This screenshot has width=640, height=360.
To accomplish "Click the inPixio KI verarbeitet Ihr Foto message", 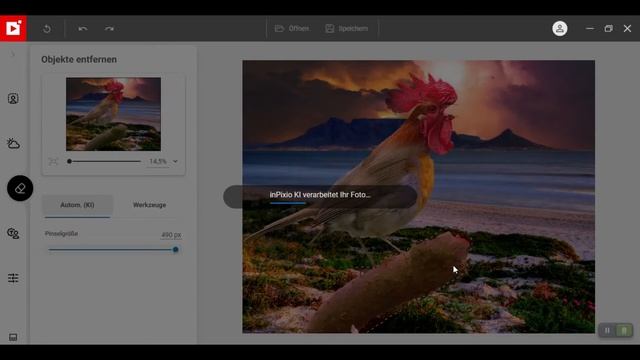I will 320,195.
